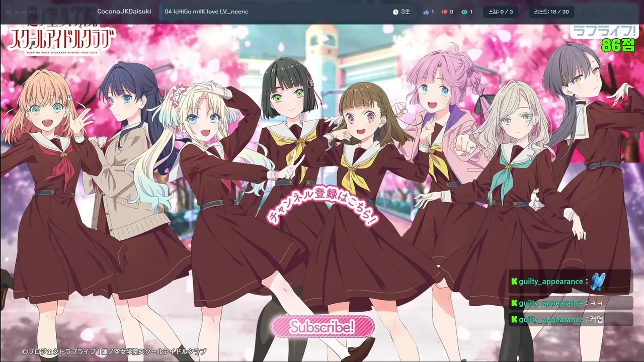Screen dimensions: 644x362
Task: Click the copyright text at bottom left
Action: (114, 352)
